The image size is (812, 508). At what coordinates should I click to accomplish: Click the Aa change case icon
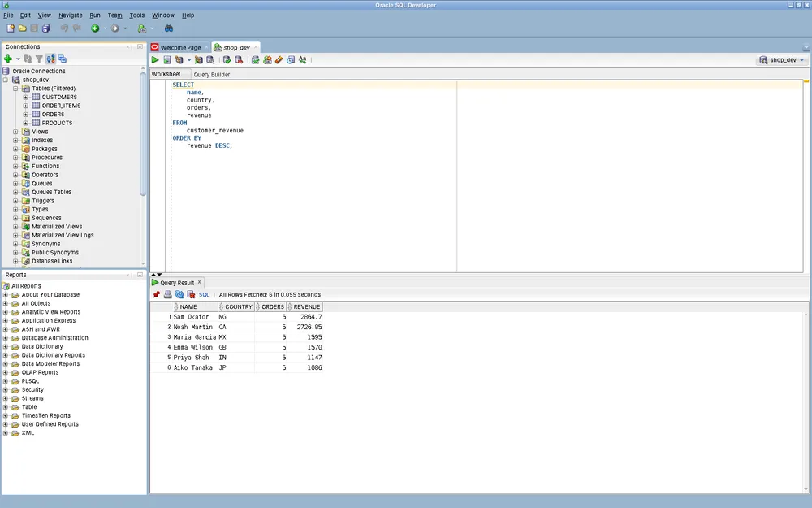302,60
